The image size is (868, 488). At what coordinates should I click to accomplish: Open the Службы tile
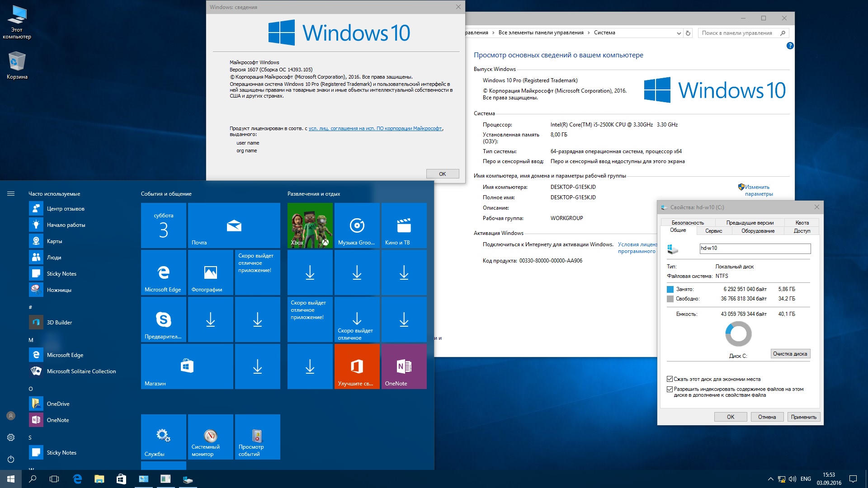pos(163,436)
